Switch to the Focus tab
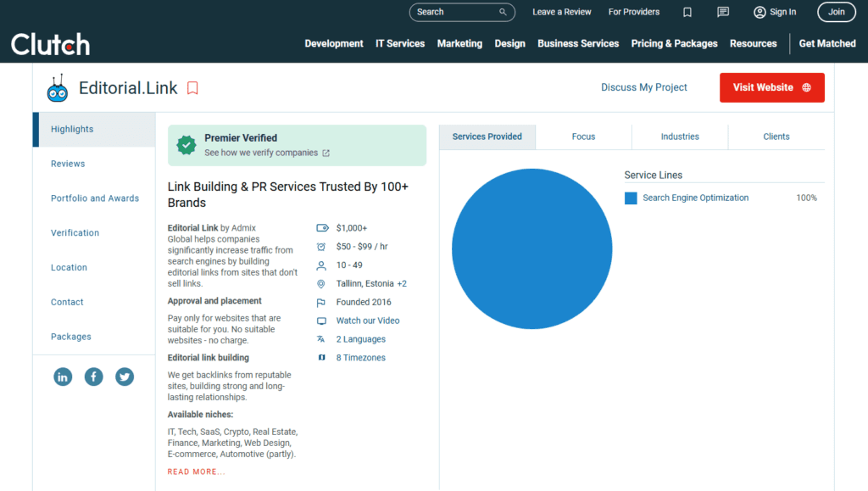Image resolution: width=868 pixels, height=491 pixels. point(583,137)
